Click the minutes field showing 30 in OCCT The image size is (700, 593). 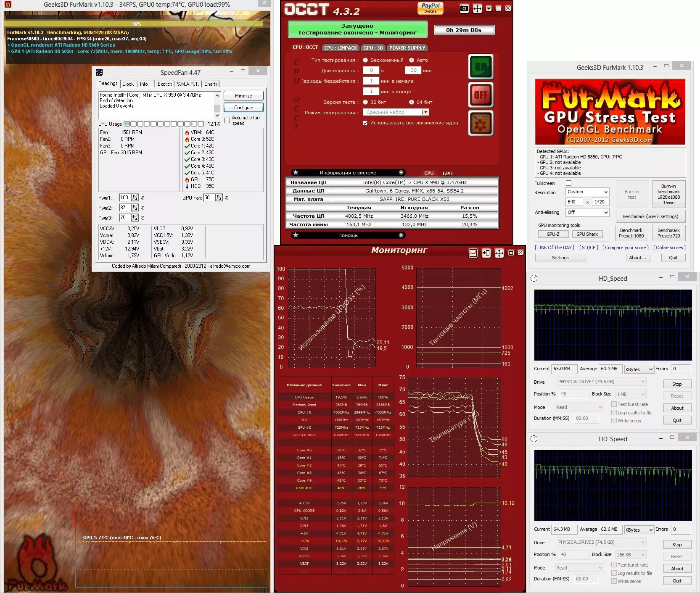click(x=413, y=70)
